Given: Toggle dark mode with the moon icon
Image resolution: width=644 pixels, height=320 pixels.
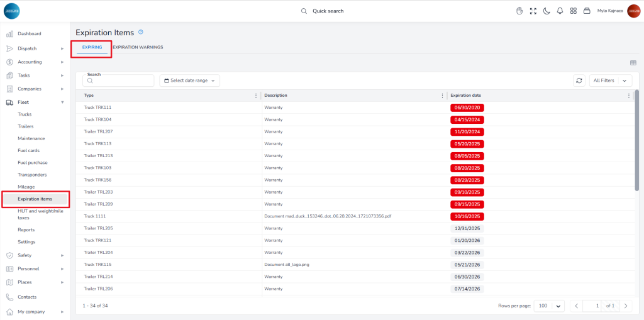Looking at the screenshot, I should (x=547, y=11).
